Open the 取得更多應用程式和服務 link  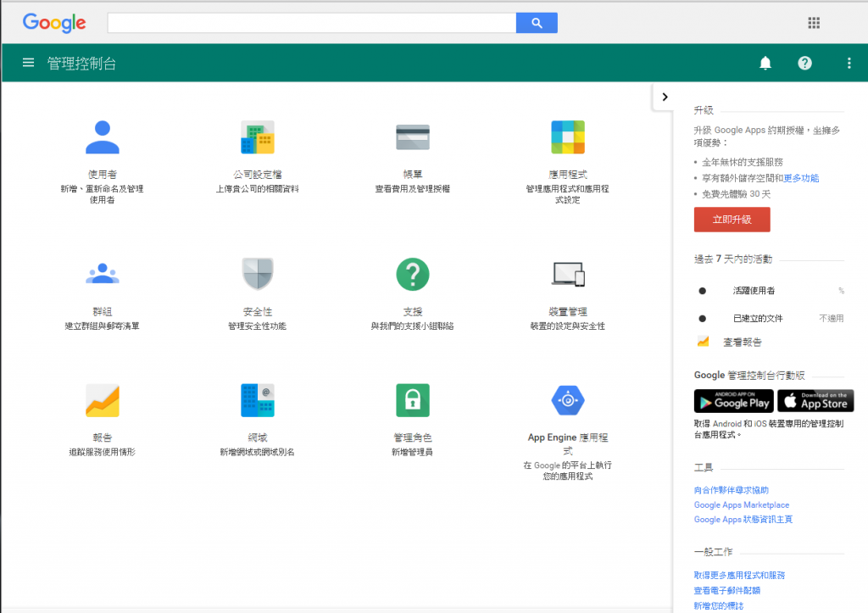(x=739, y=575)
